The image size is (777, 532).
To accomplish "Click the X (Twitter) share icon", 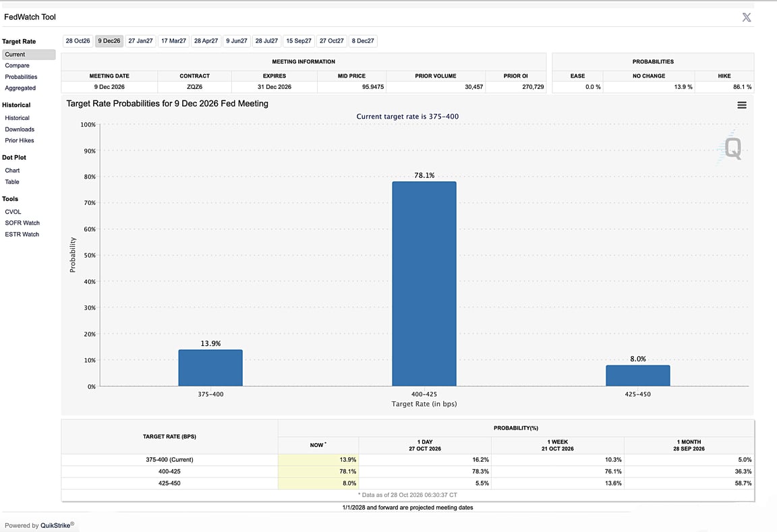I will [746, 18].
